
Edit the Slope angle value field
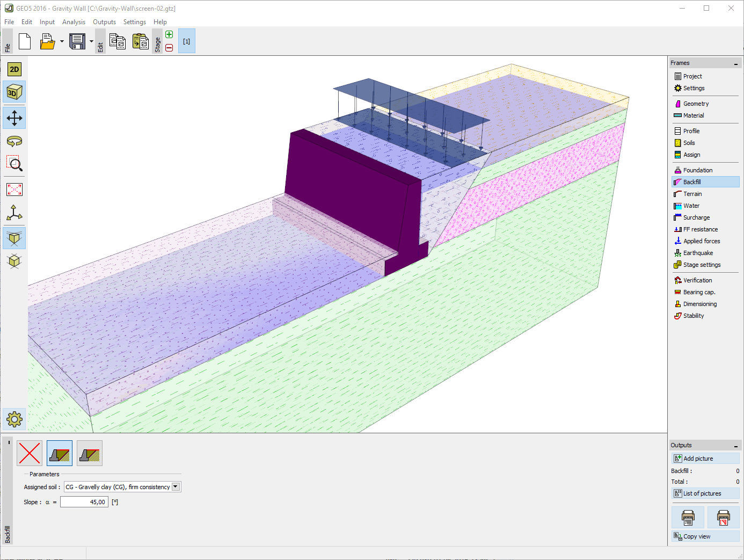click(84, 501)
